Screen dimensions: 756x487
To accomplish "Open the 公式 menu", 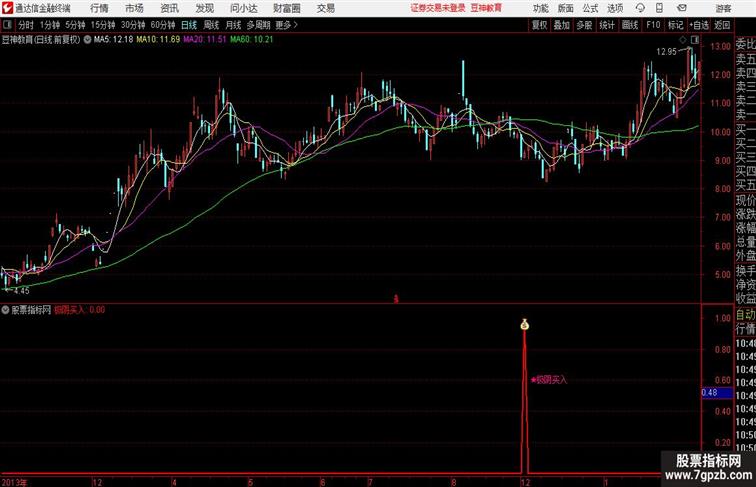I will pos(590,8).
